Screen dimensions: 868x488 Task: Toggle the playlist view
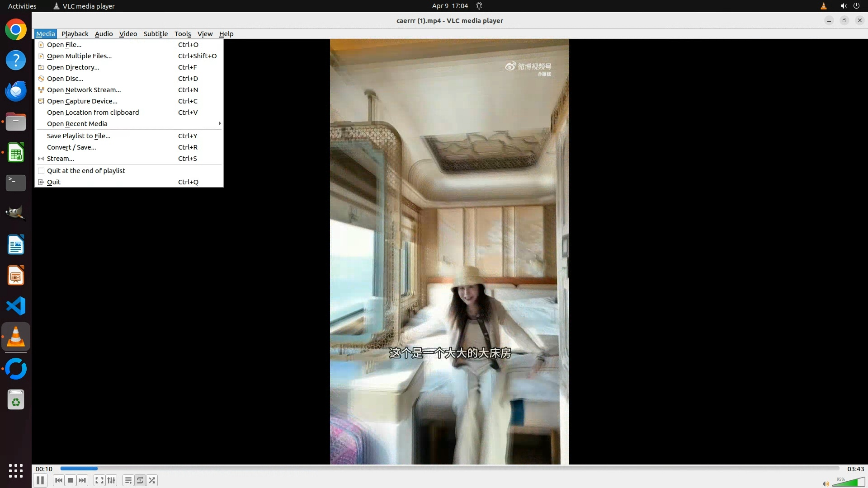(128, 480)
